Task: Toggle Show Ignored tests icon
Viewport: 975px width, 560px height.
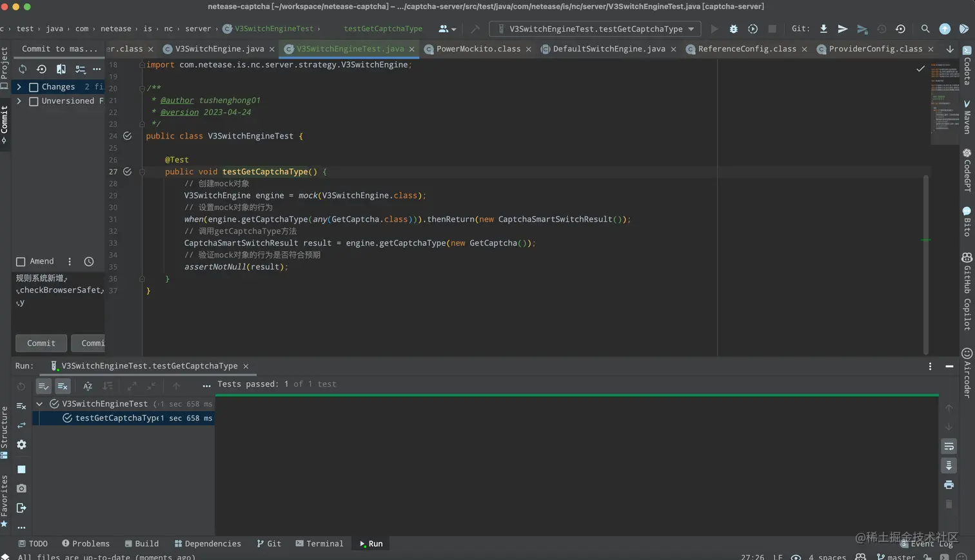Action: point(63,386)
